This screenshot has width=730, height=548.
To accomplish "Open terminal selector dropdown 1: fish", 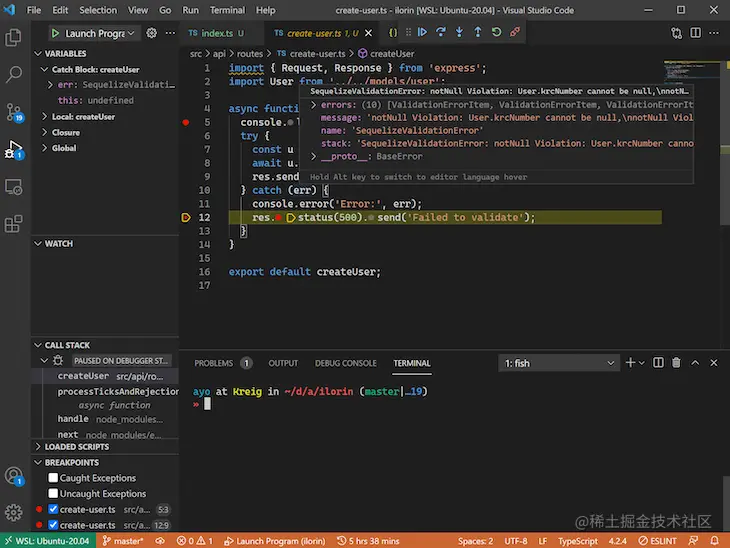I will [559, 363].
